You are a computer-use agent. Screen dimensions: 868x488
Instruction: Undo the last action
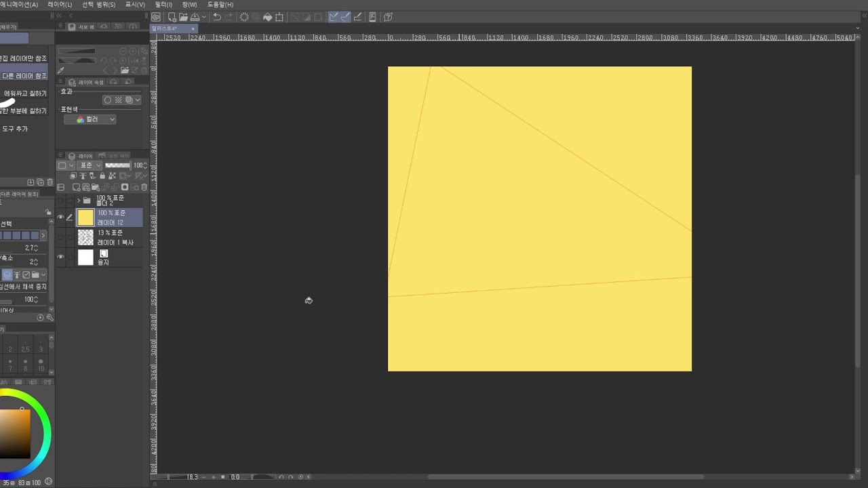tap(217, 17)
